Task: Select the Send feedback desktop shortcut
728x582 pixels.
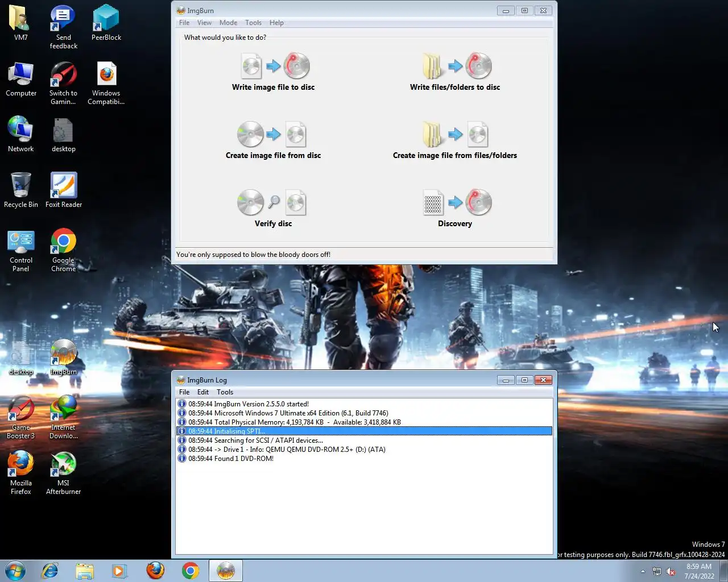Action: [x=63, y=27]
